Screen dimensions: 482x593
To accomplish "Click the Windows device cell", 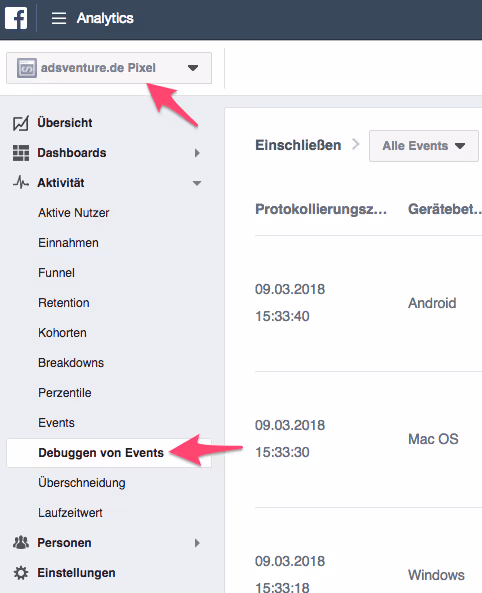I will click(436, 575).
